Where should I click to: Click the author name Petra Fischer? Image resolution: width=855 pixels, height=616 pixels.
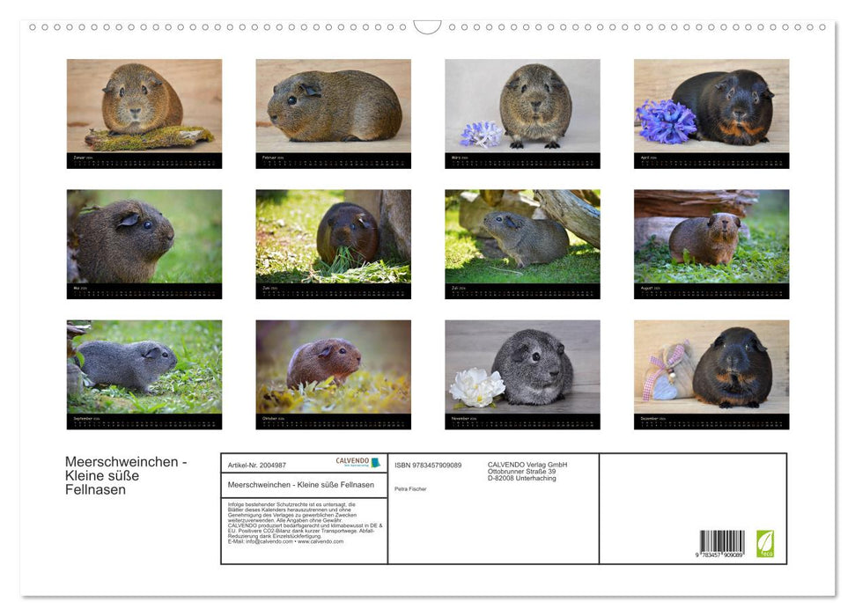pyautogui.click(x=410, y=488)
